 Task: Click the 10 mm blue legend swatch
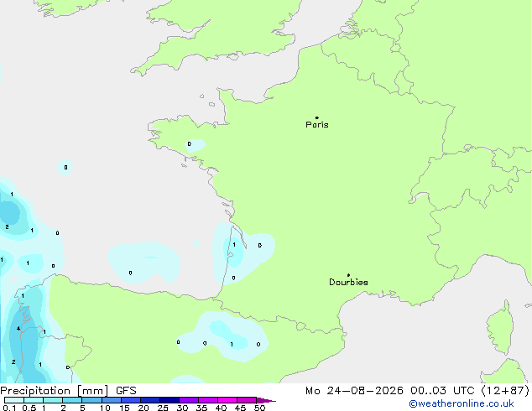112,400
